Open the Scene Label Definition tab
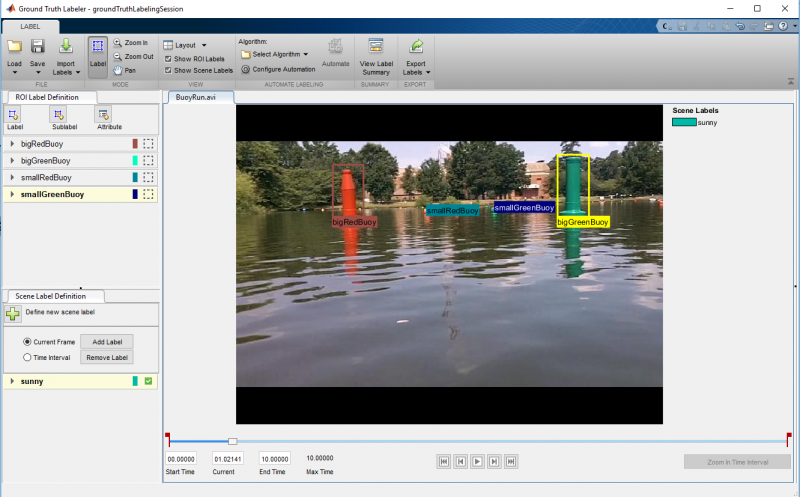Image resolution: width=800 pixels, height=497 pixels. pos(50,296)
